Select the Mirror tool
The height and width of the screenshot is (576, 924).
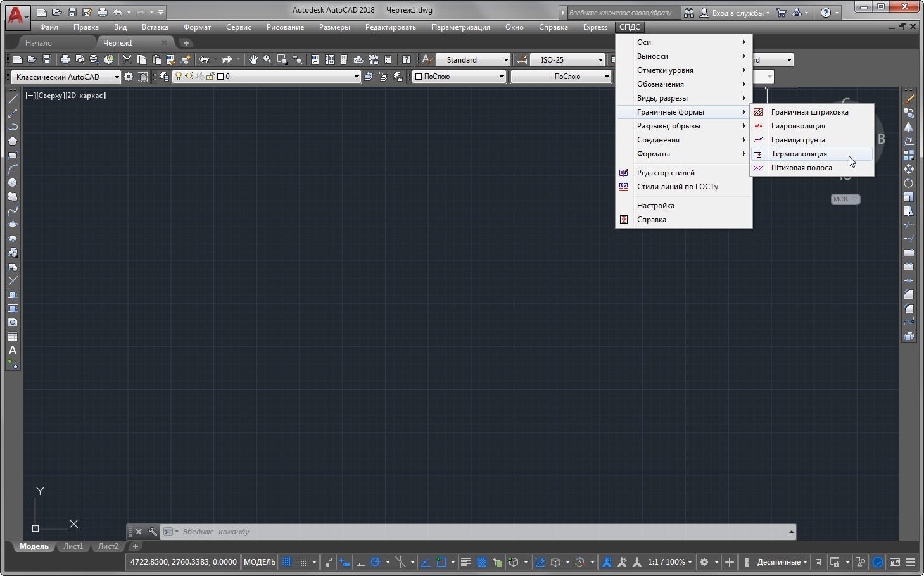pyautogui.click(x=909, y=127)
